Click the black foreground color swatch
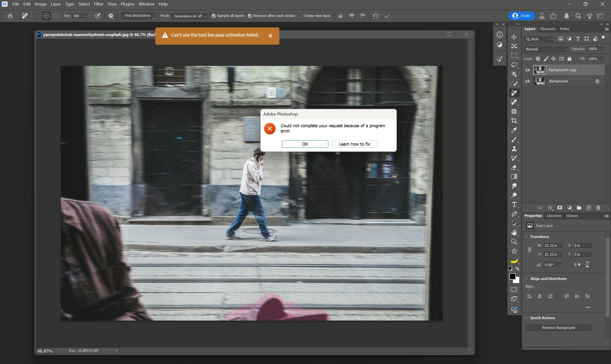 tap(512, 276)
